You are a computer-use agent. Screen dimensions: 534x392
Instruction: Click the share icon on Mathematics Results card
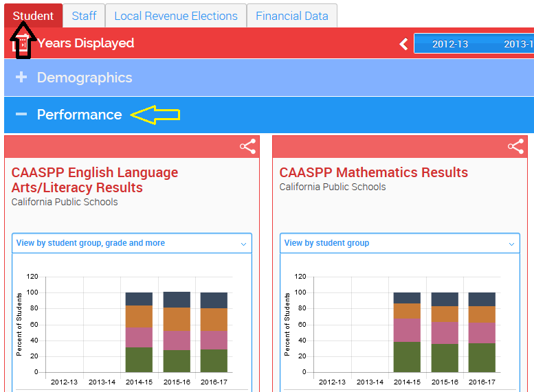tap(515, 146)
